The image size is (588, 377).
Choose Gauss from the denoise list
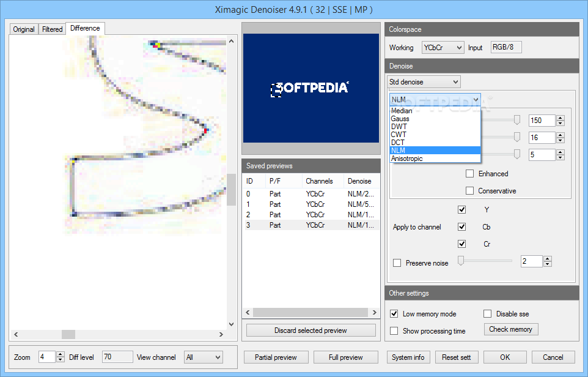(435, 119)
